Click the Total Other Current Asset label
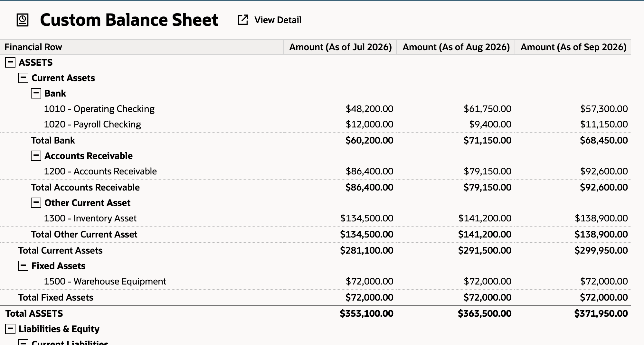Viewport: 644px width, 345px height. pyautogui.click(x=84, y=234)
